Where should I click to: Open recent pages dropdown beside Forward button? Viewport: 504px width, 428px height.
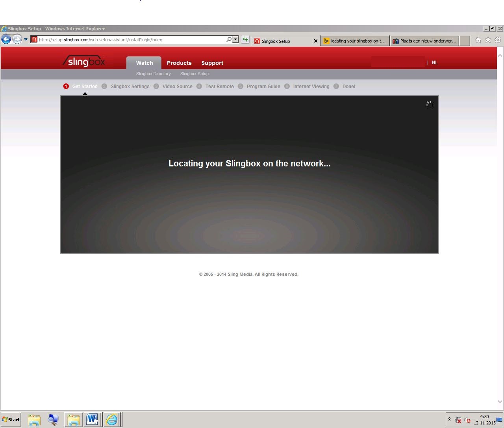point(26,39)
